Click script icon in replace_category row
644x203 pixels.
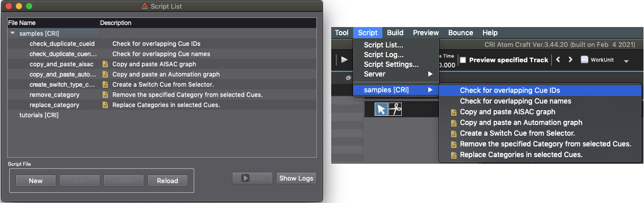105,105
